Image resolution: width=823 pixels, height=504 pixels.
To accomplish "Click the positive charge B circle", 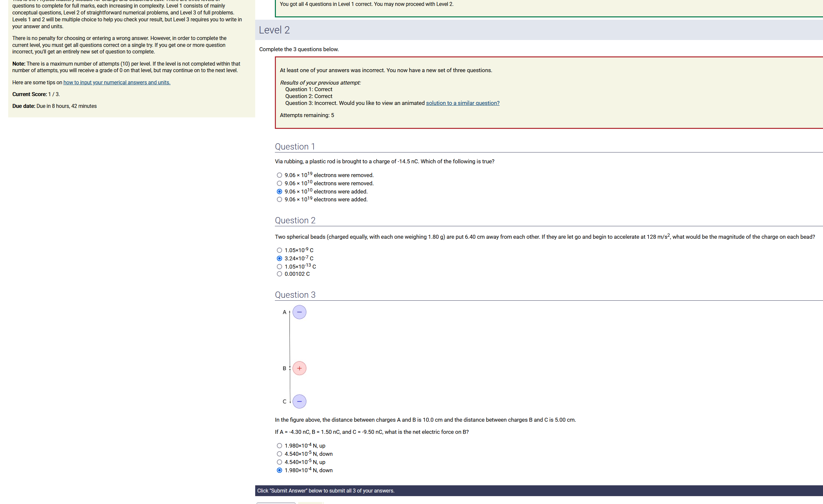I will (x=299, y=368).
